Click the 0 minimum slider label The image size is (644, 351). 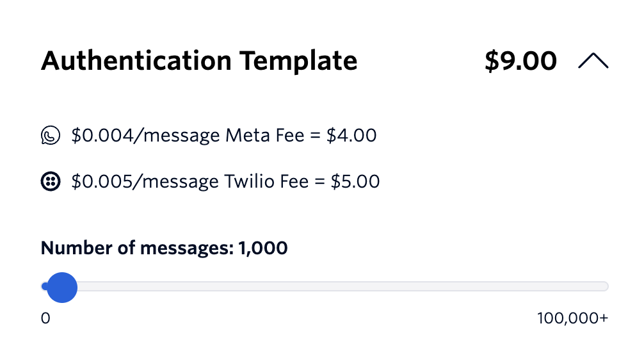45,318
